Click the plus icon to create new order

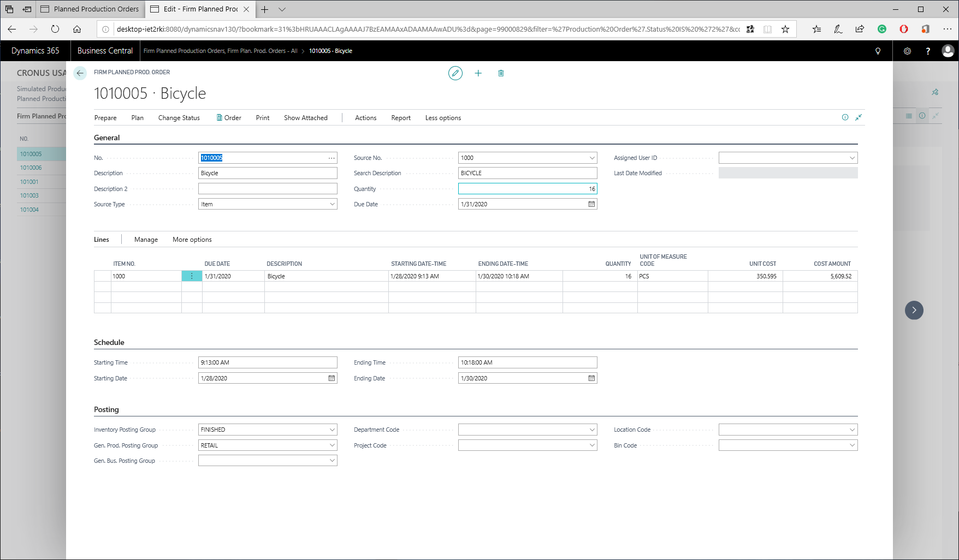tap(478, 73)
